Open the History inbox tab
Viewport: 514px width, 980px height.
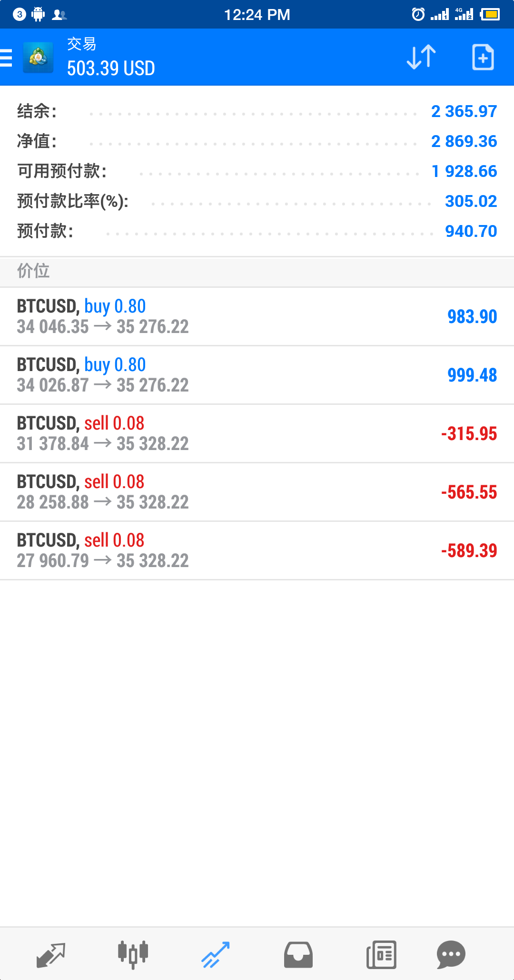pos(298,955)
